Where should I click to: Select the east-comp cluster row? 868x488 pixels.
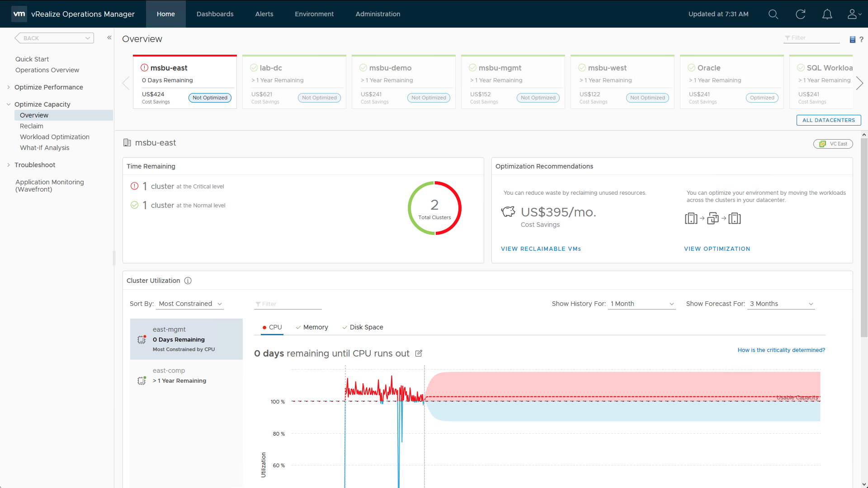point(186,376)
